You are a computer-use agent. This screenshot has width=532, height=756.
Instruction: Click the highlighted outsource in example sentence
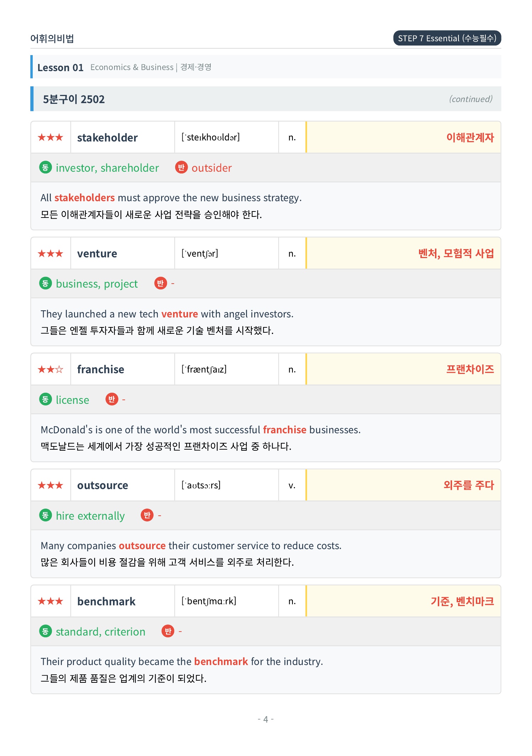(142, 546)
